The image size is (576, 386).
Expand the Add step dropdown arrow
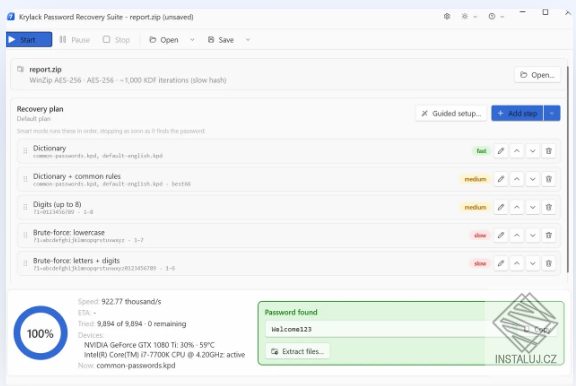tap(552, 113)
